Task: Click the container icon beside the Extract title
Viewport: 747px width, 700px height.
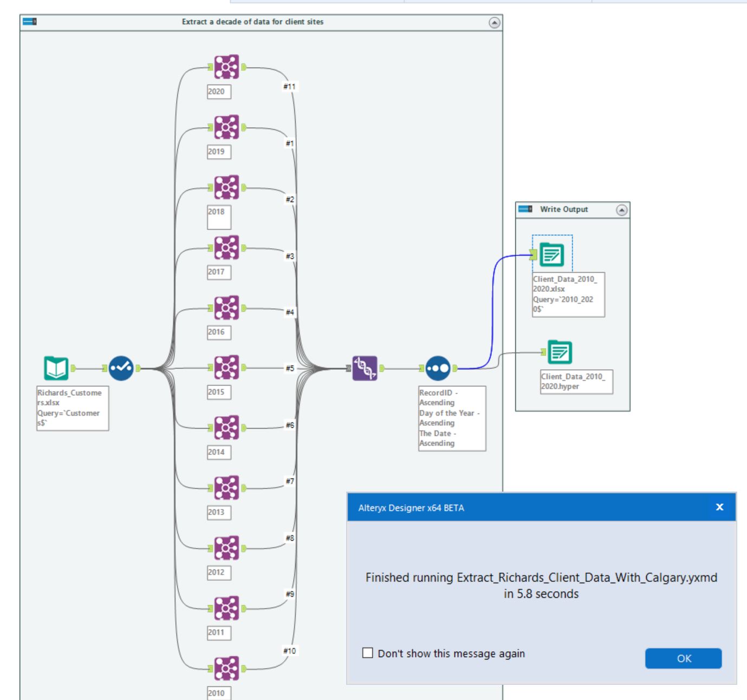Action: point(30,22)
